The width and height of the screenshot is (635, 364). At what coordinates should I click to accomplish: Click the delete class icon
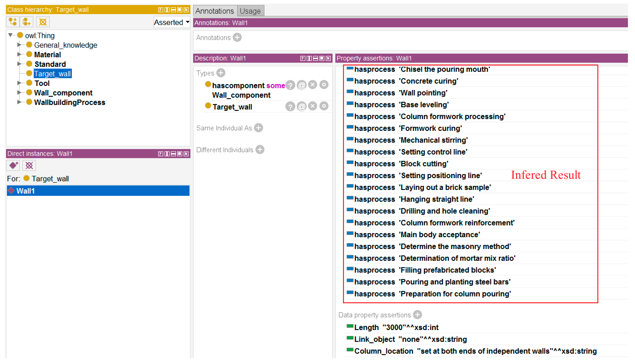pos(43,22)
